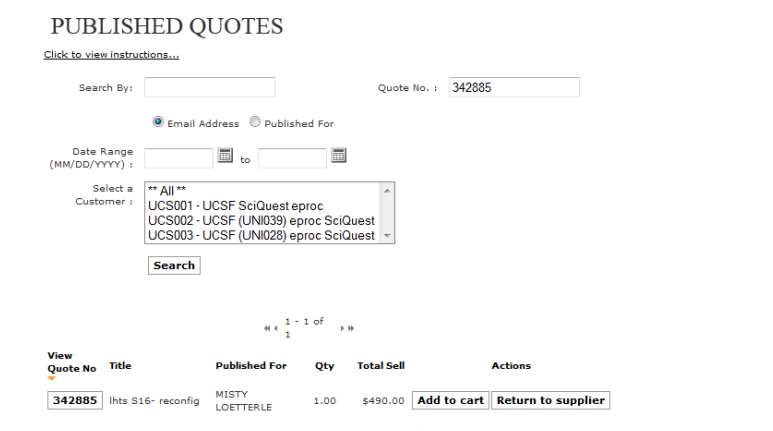Click the Qty column header
The image size is (773, 431).
click(x=324, y=366)
